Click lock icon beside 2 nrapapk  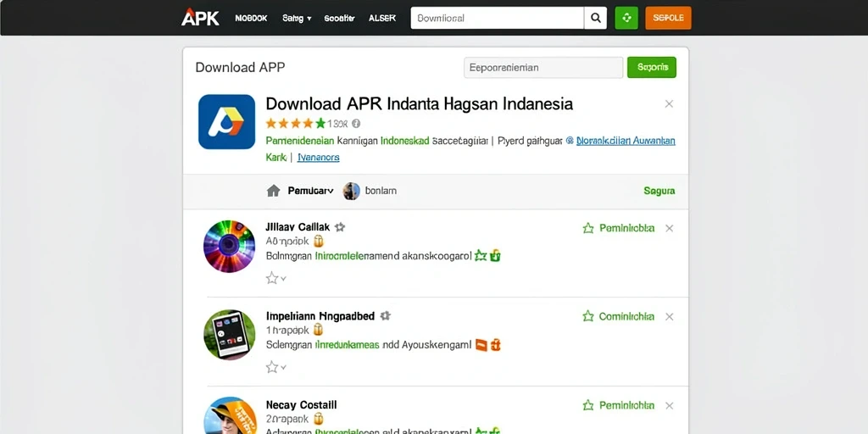[x=319, y=419]
